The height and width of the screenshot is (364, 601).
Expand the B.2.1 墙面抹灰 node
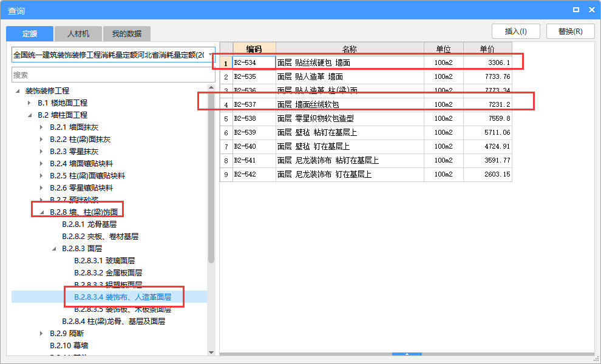tap(41, 127)
